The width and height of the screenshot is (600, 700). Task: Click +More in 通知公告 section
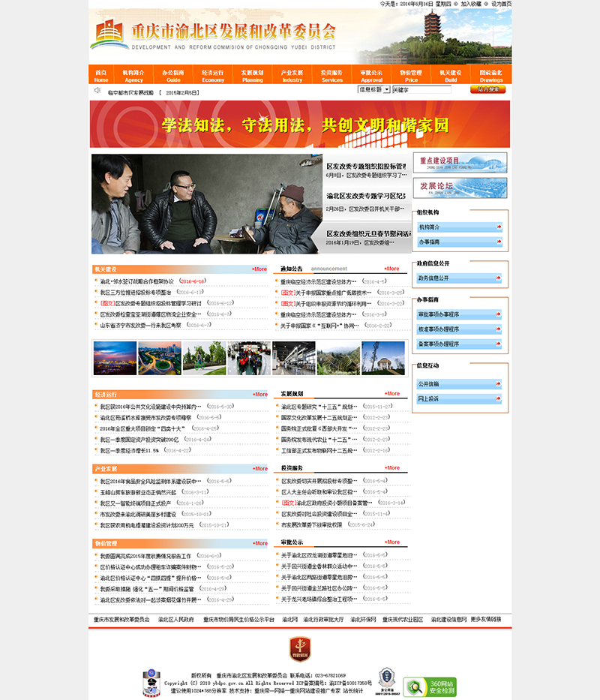click(x=392, y=269)
